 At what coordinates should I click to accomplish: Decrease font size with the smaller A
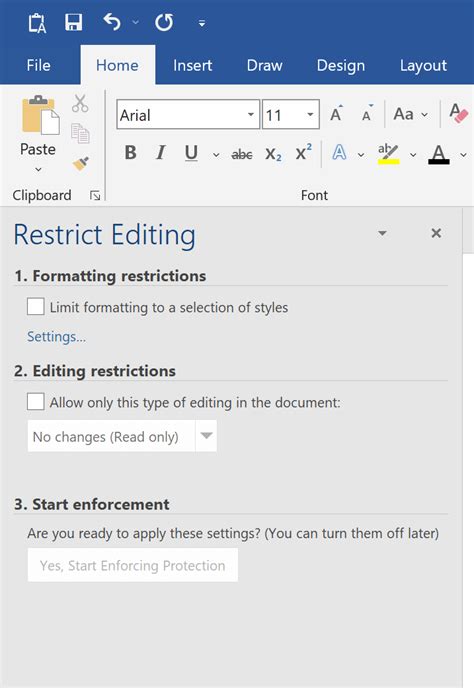tap(367, 114)
